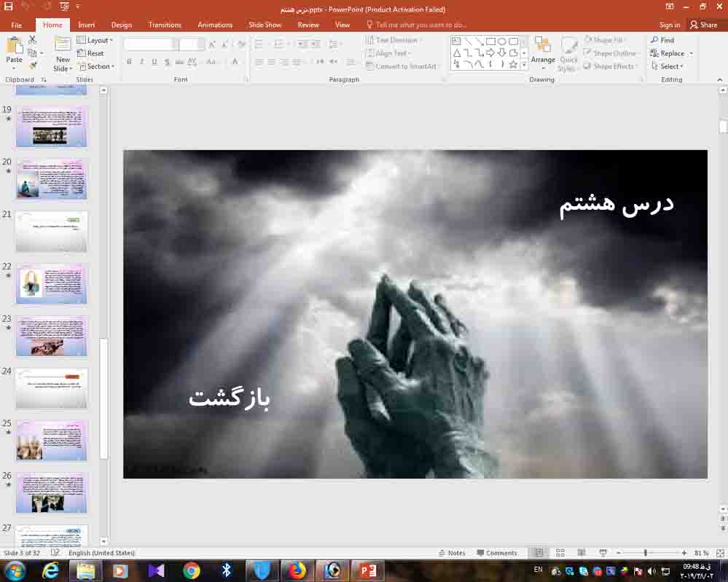Switch to Normal view icon in status bar
The height and width of the screenshot is (582, 728).
click(539, 553)
